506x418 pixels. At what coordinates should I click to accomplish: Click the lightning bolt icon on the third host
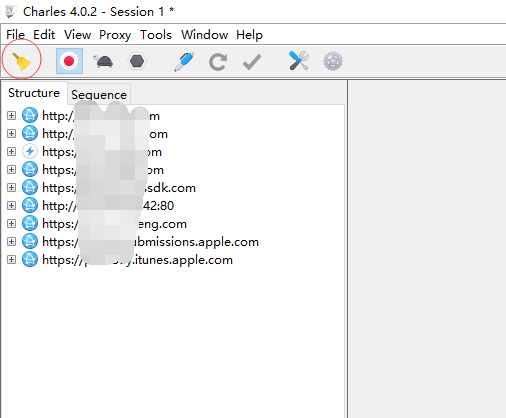pos(30,151)
